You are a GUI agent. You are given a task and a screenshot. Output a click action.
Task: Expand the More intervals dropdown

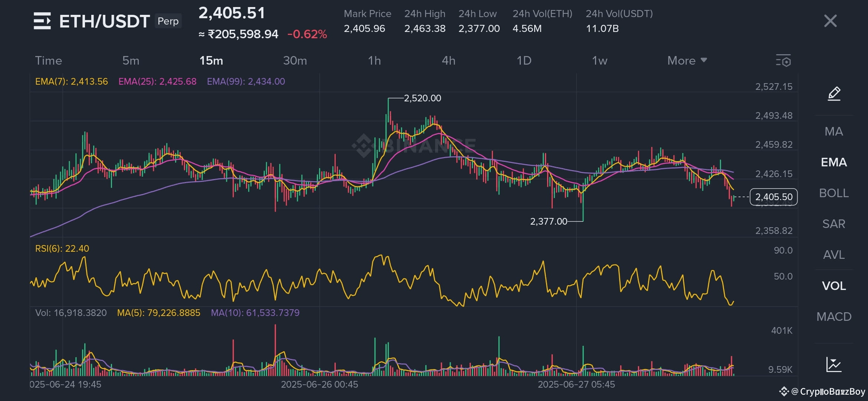pos(687,61)
